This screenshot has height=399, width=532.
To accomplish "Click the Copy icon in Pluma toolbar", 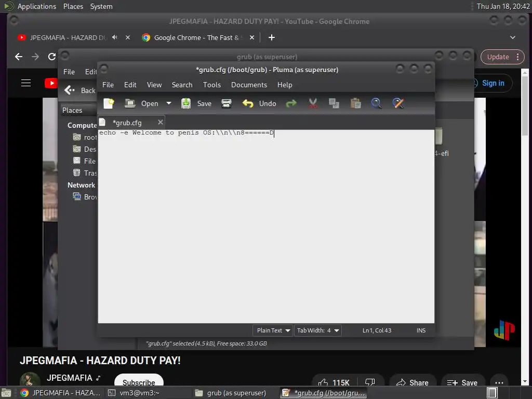I will click(334, 103).
